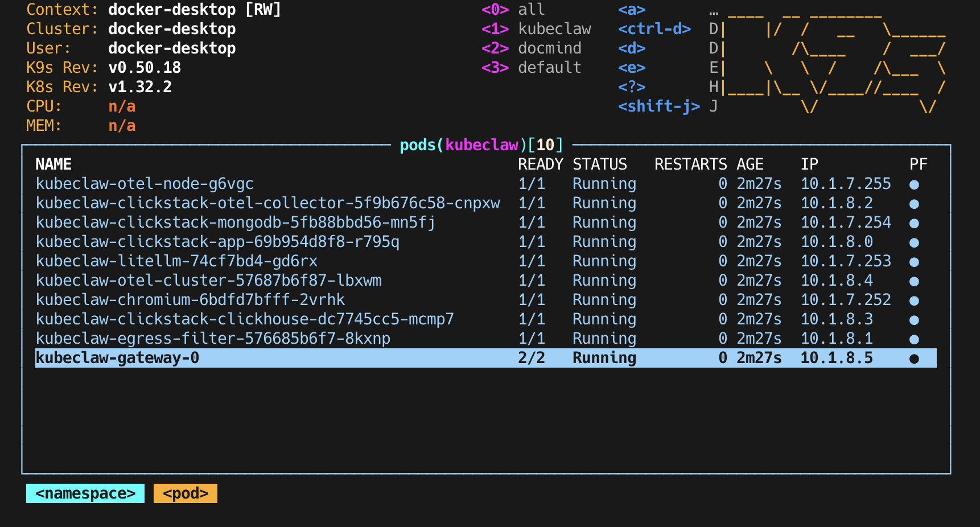This screenshot has height=527, width=980.
Task: Click the pods(kubeclaw)[10] panel title
Action: (x=481, y=145)
